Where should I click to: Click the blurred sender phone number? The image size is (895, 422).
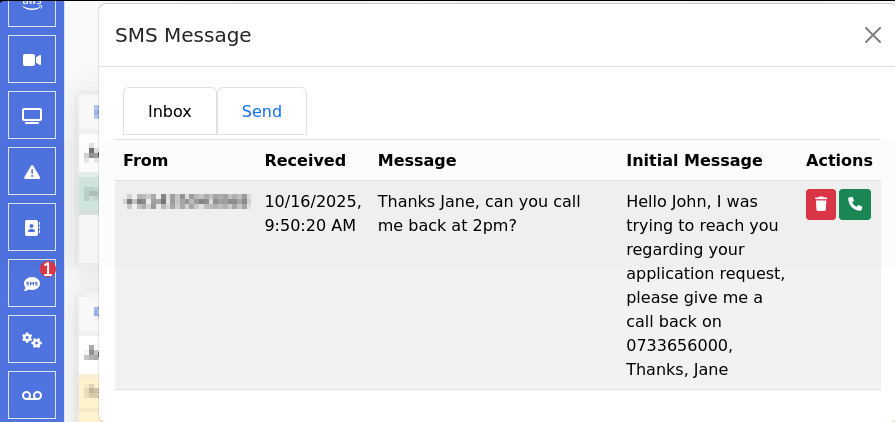tap(185, 202)
